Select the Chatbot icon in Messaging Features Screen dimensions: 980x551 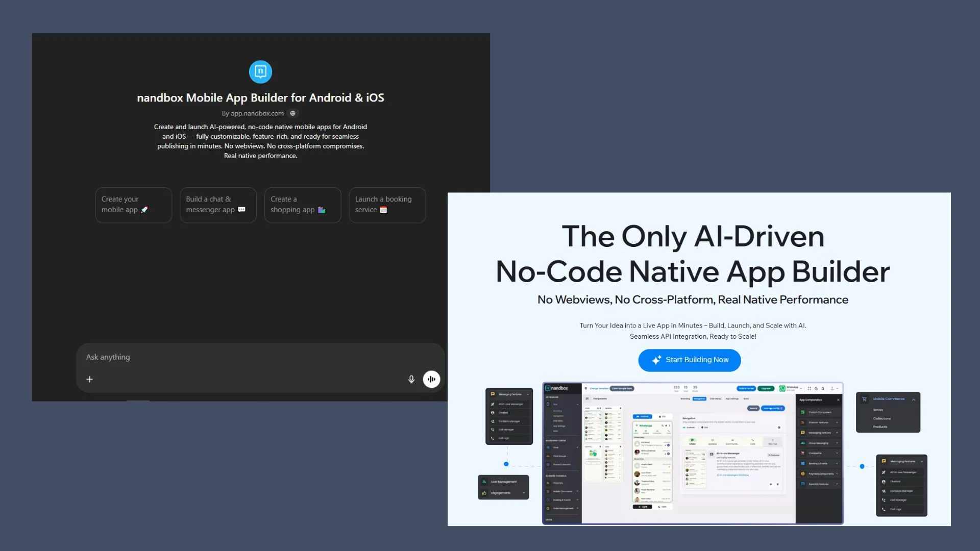(493, 413)
